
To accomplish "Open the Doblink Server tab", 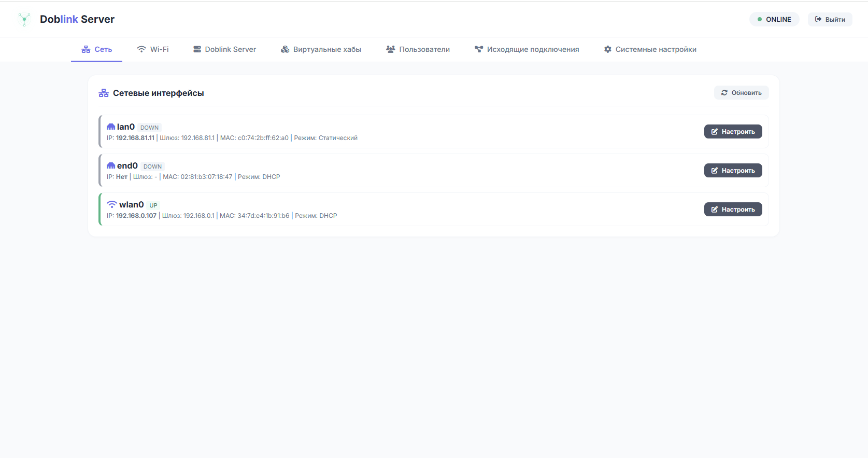I will click(225, 49).
